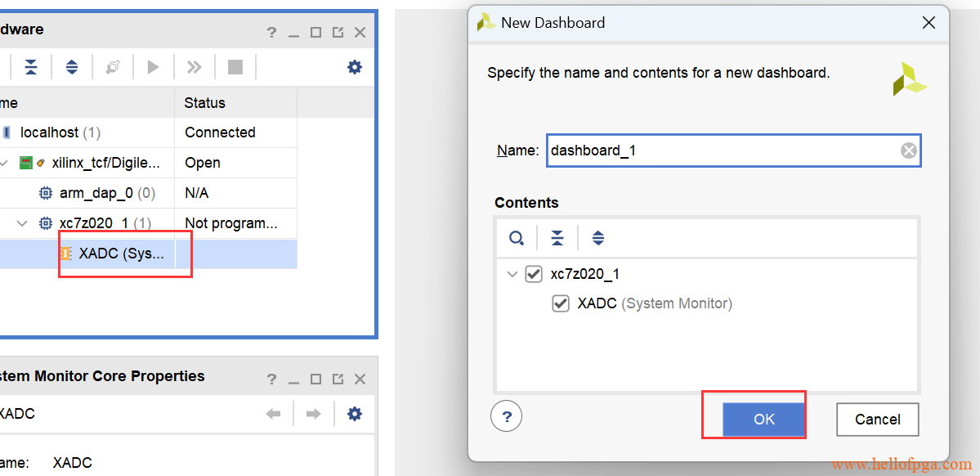
Task: Click the expand all icon in Hardware toolbar
Action: pos(72,67)
